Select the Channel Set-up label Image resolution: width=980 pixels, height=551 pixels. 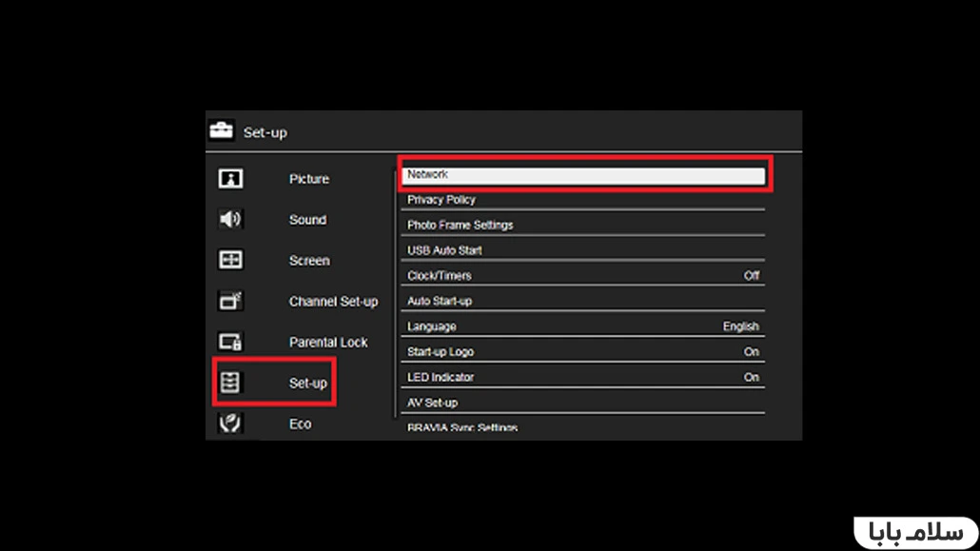pos(333,302)
